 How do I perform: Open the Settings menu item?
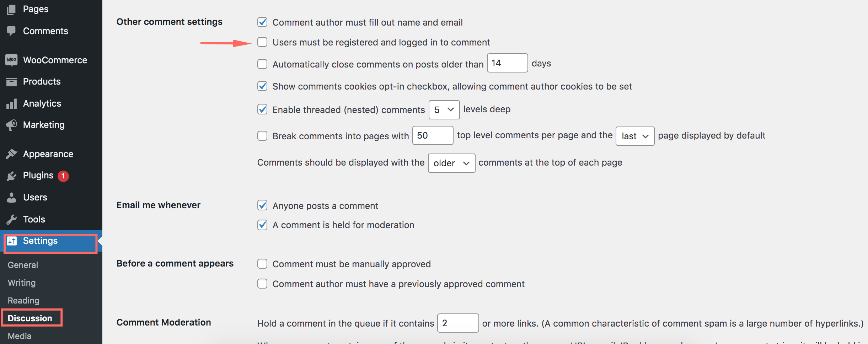(x=40, y=241)
